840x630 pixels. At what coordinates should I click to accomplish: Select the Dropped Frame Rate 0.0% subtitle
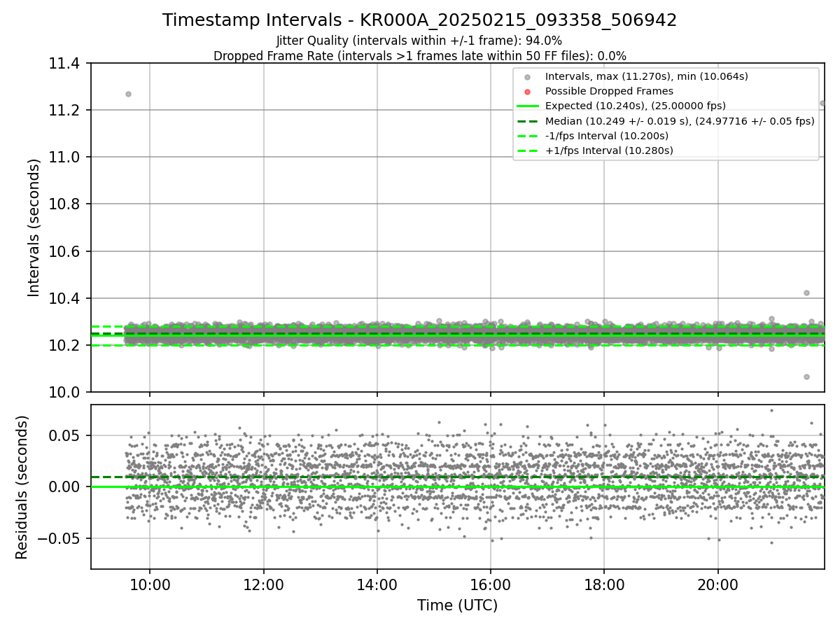[419, 56]
